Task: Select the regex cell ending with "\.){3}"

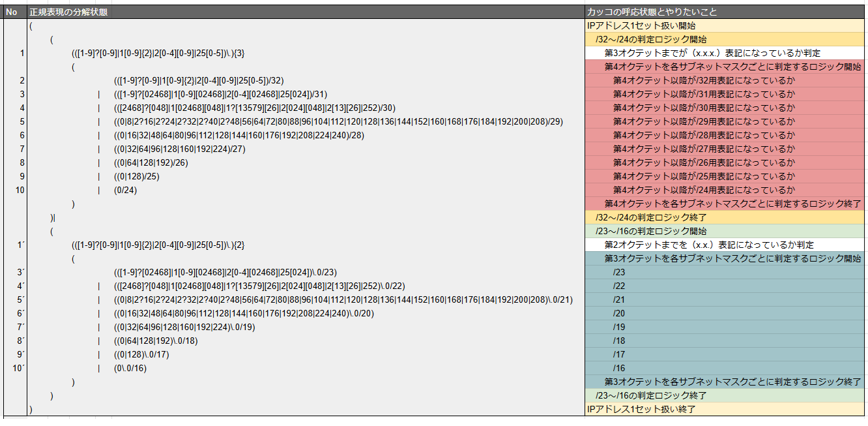Action: pos(306,53)
